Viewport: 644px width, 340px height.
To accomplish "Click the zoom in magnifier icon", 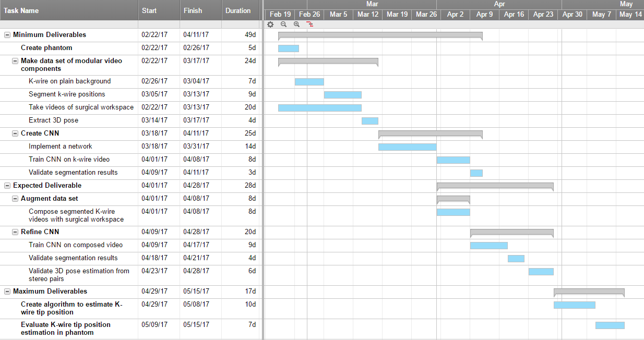I will coord(296,24).
